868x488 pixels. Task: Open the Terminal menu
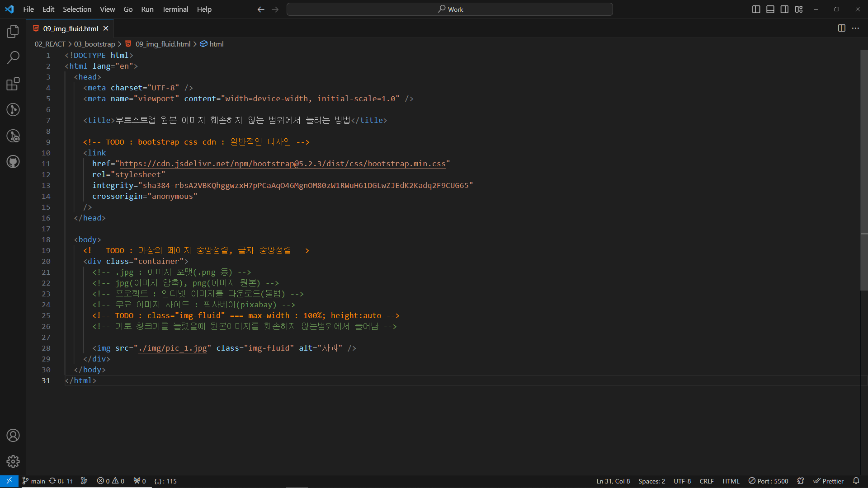175,9
